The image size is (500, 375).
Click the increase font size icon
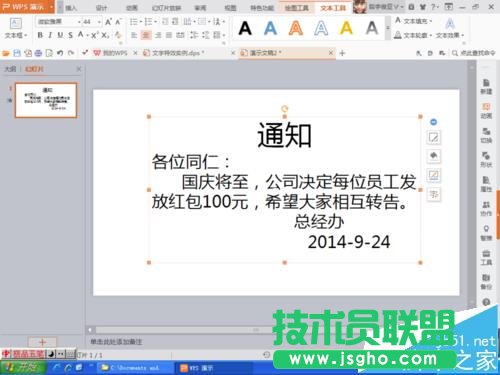coord(108,22)
